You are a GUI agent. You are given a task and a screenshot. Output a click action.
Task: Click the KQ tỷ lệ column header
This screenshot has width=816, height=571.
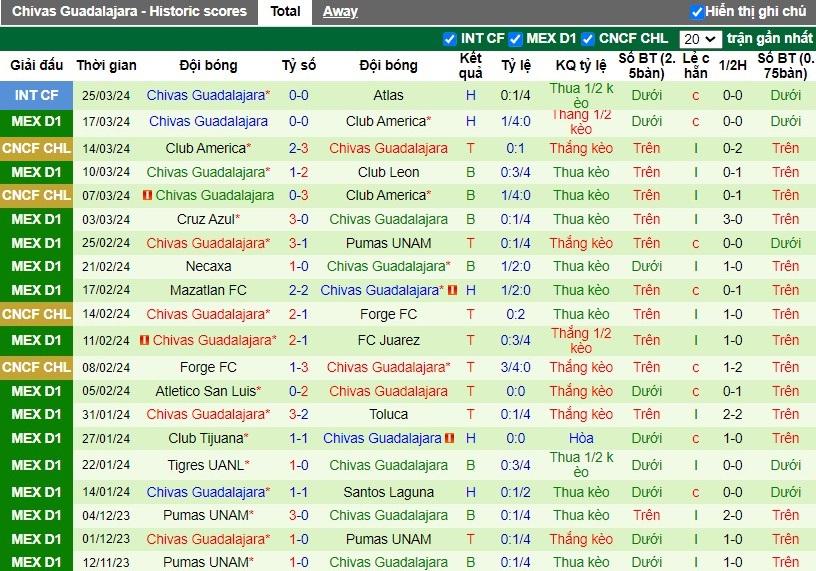pos(581,66)
